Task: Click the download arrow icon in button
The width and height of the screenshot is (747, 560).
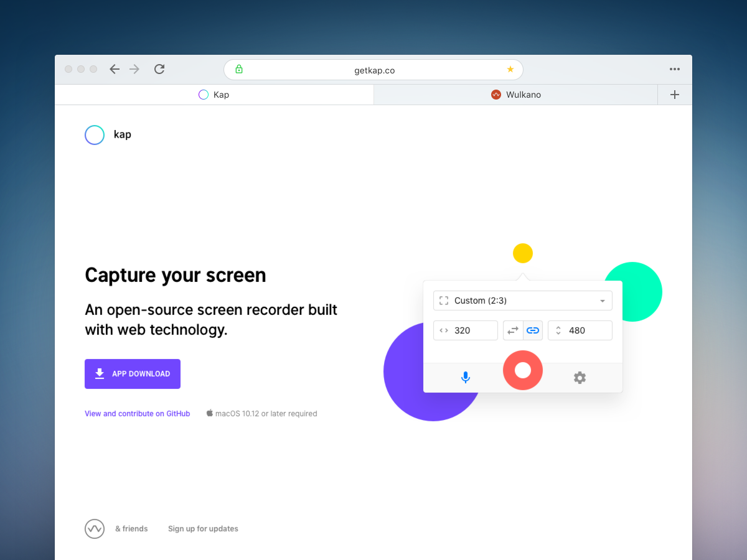Action: [x=99, y=374]
